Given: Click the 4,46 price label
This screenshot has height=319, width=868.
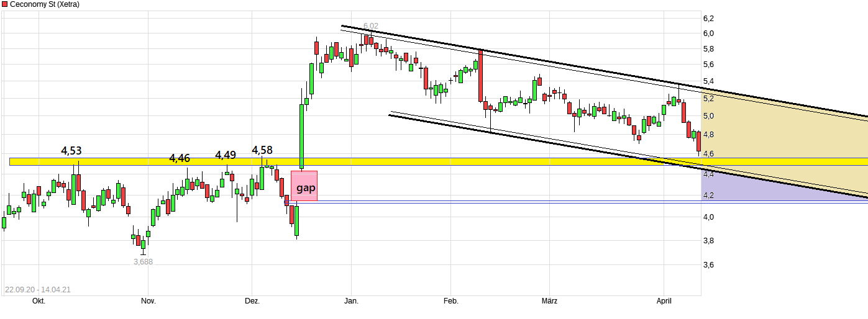Looking at the screenshot, I should [x=180, y=159].
